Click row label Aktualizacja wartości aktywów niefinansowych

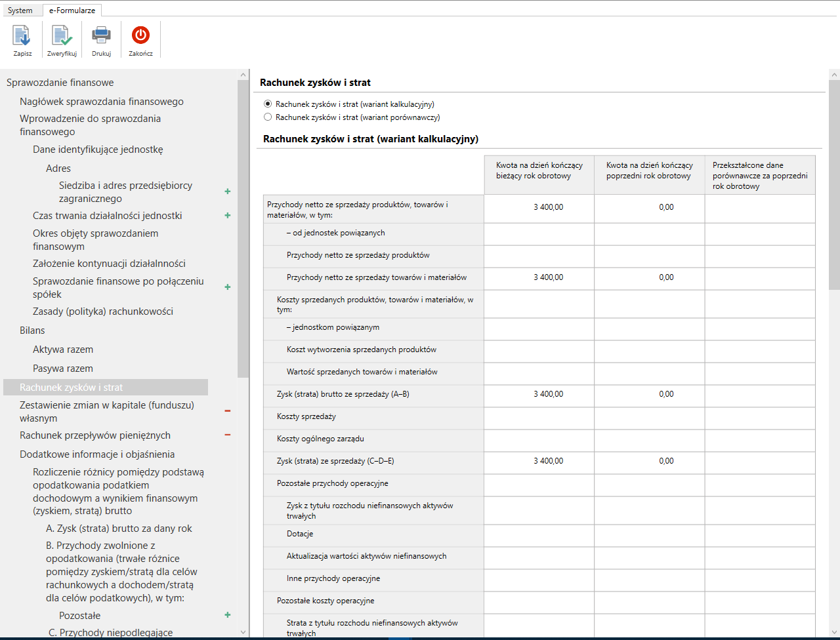366,556
